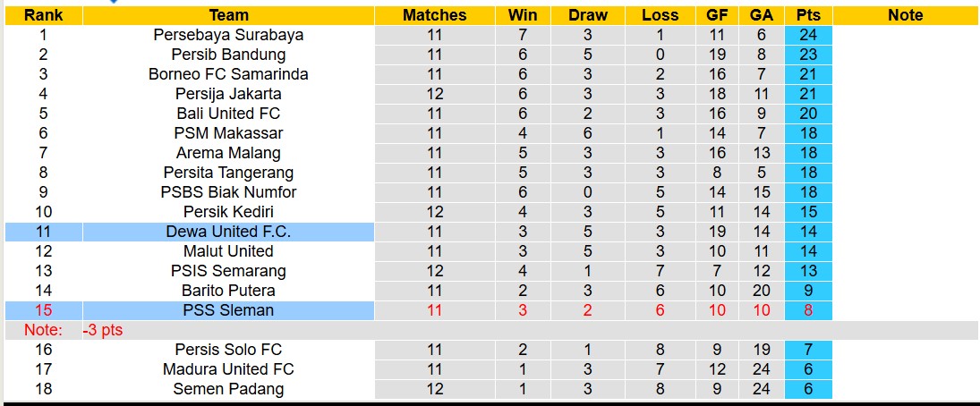Screen dimensions: 980x406
Task: Click the Persis Solo FC team name
Action: pos(228,350)
